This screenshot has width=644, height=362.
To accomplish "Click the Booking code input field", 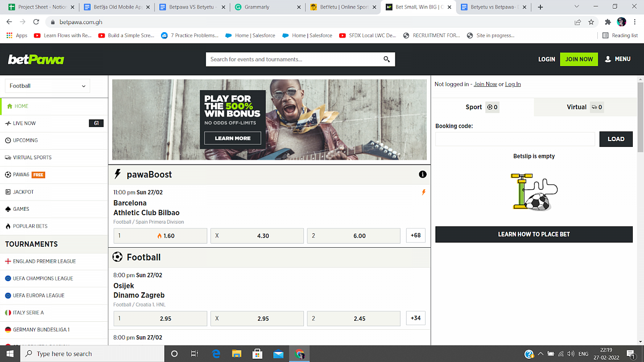I will (515, 139).
